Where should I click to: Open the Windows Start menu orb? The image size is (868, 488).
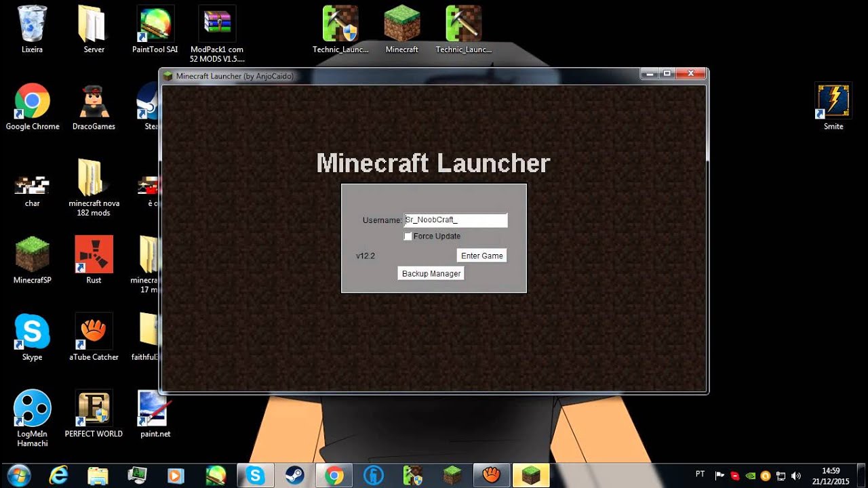tap(18, 476)
